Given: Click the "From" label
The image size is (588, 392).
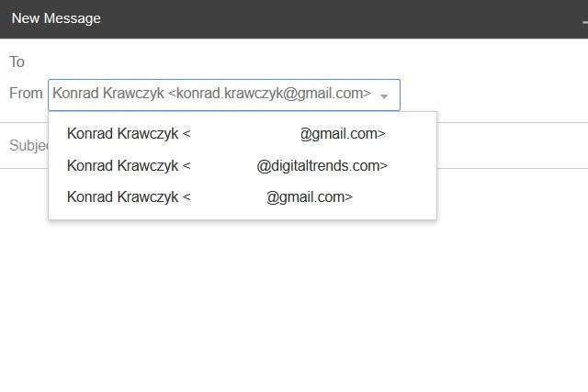Looking at the screenshot, I should pyautogui.click(x=26, y=94).
